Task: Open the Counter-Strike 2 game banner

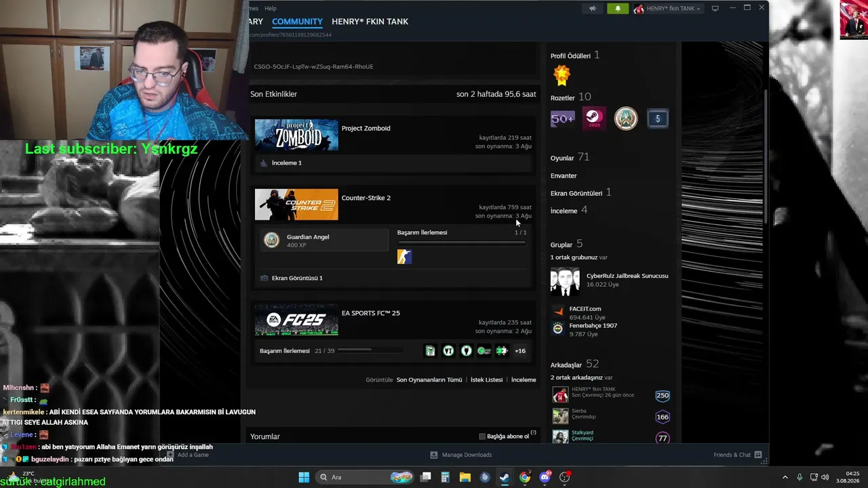Action: [296, 205]
